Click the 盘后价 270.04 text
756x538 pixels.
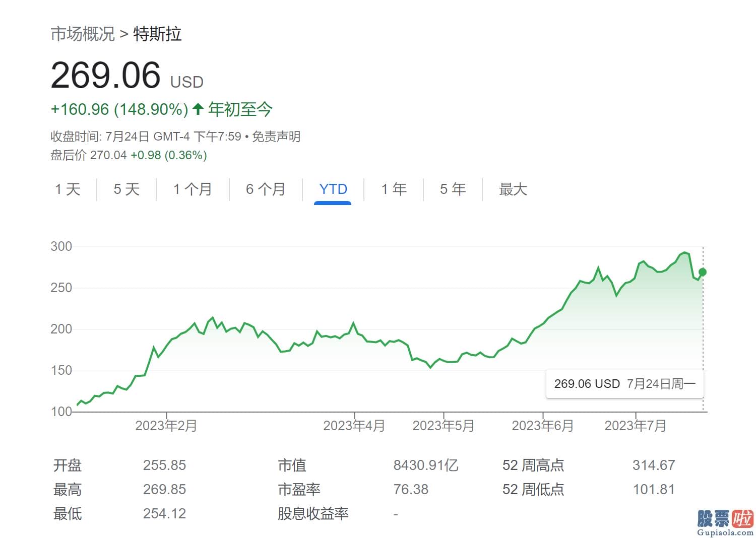pos(89,155)
